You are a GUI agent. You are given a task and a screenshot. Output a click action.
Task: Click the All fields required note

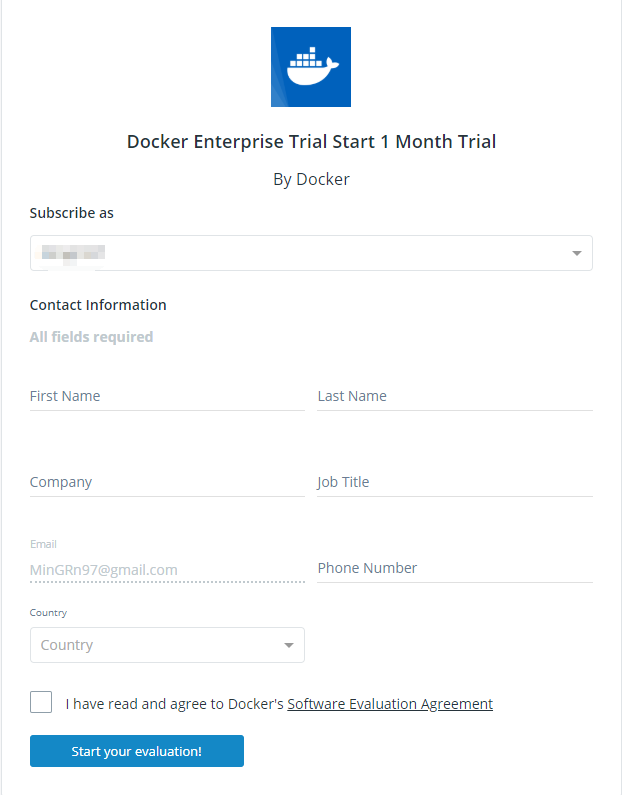91,337
